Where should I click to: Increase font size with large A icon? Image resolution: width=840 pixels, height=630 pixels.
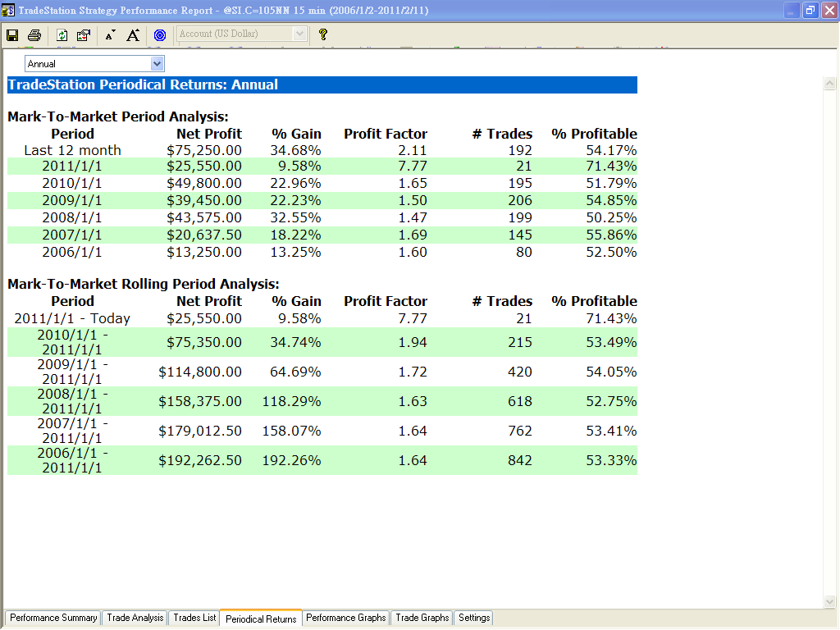(133, 35)
